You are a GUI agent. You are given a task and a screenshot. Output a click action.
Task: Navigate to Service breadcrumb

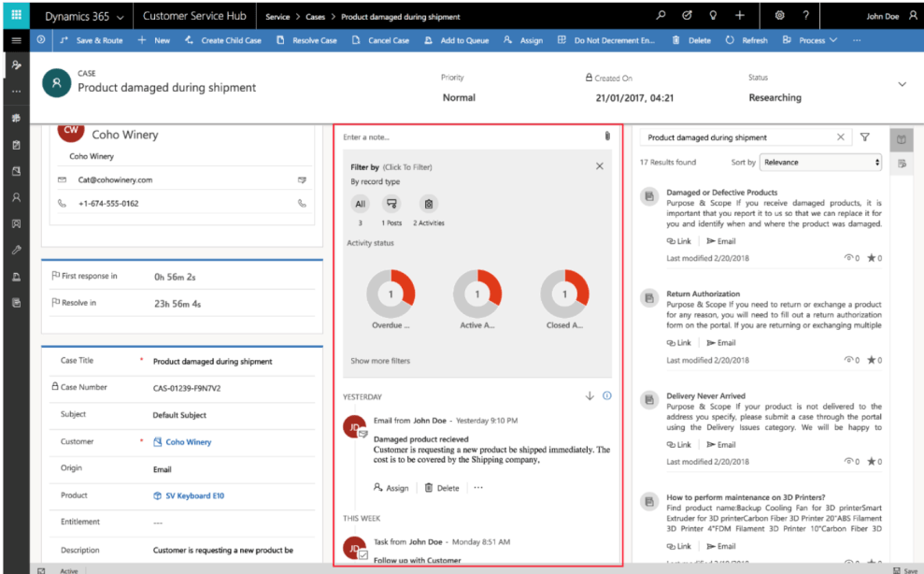(277, 17)
